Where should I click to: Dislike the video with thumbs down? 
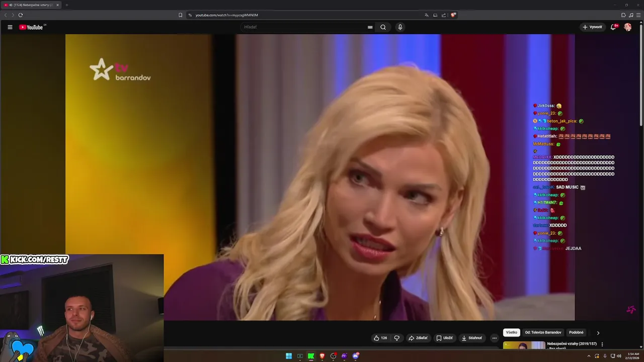(x=396, y=338)
